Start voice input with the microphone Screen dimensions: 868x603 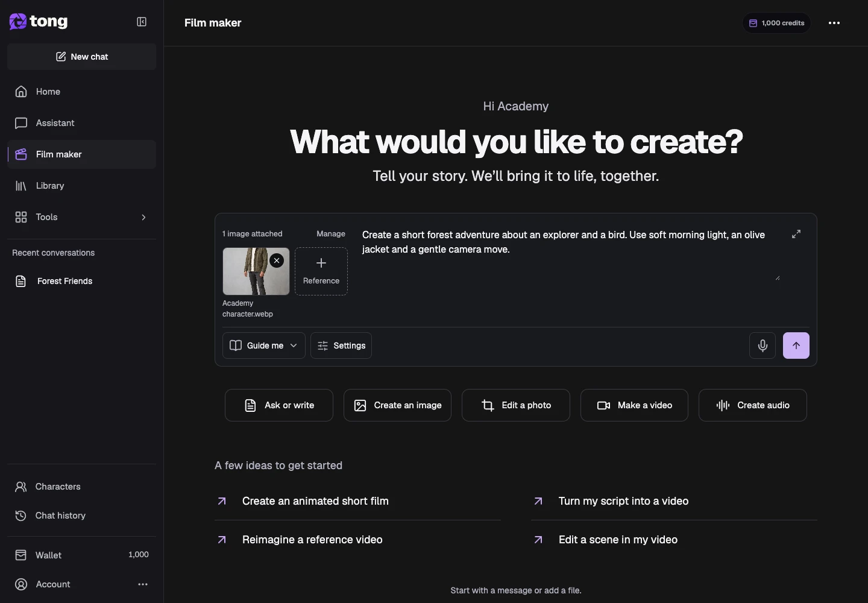click(x=763, y=346)
